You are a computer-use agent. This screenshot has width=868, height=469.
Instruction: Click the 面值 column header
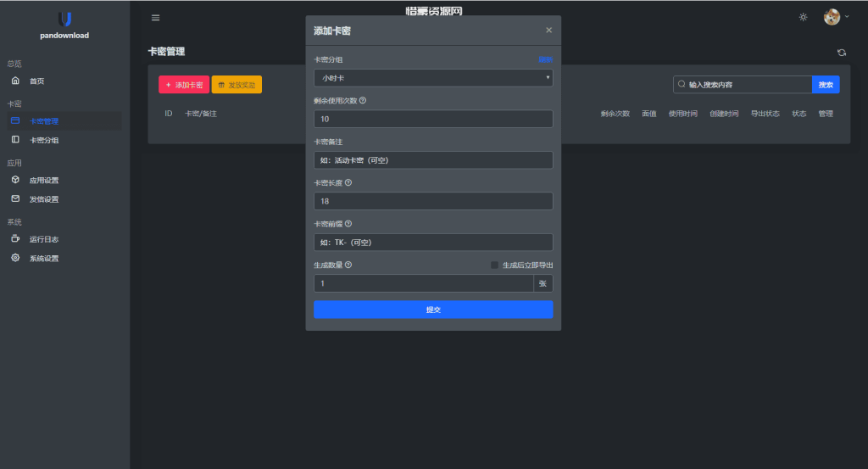pos(648,114)
